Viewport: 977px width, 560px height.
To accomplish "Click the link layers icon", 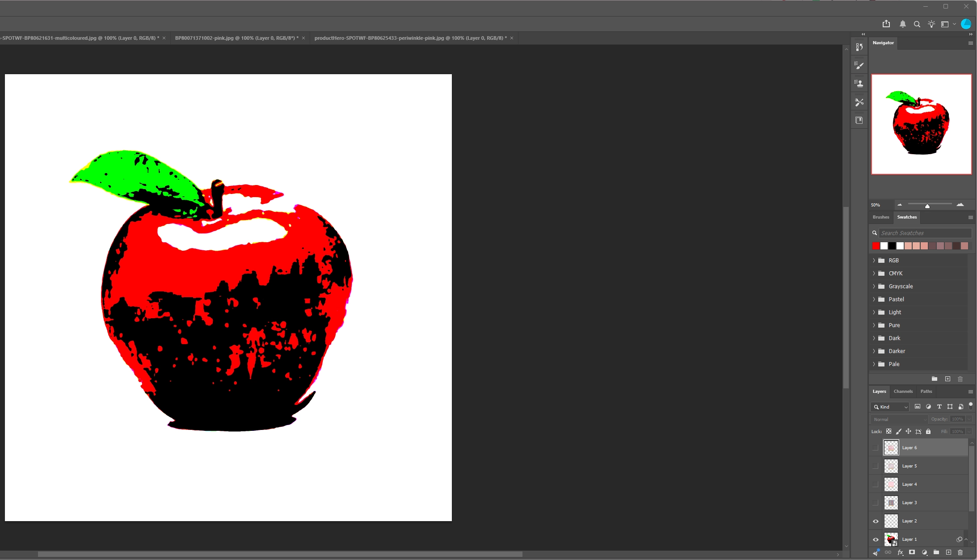I will (x=888, y=552).
